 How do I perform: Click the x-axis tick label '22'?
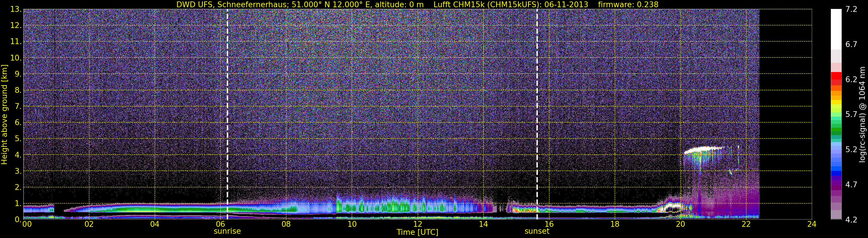point(746,224)
